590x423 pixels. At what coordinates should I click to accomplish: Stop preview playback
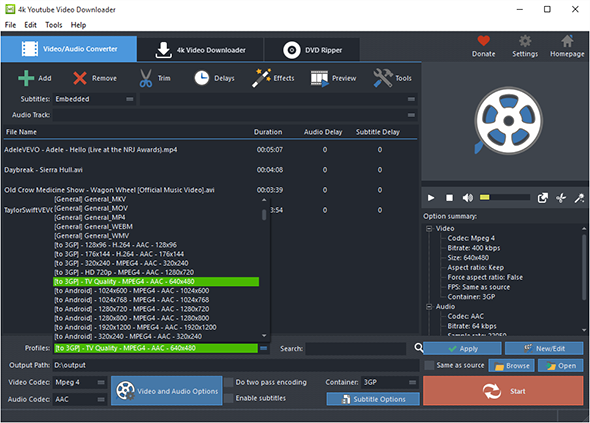[x=449, y=198]
